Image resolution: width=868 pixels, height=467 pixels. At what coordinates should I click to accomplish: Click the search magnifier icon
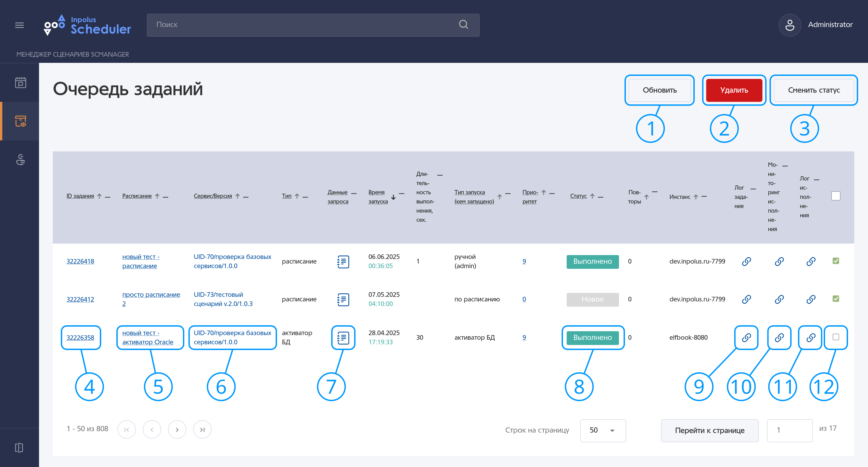(463, 25)
